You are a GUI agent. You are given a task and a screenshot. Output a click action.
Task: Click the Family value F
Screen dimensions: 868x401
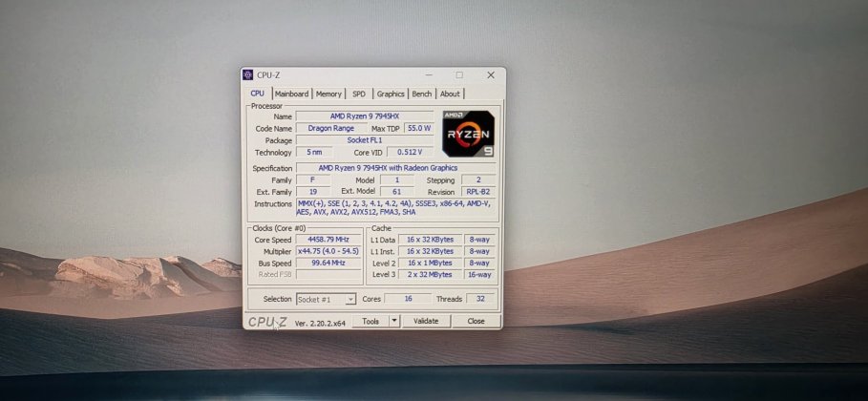click(313, 180)
